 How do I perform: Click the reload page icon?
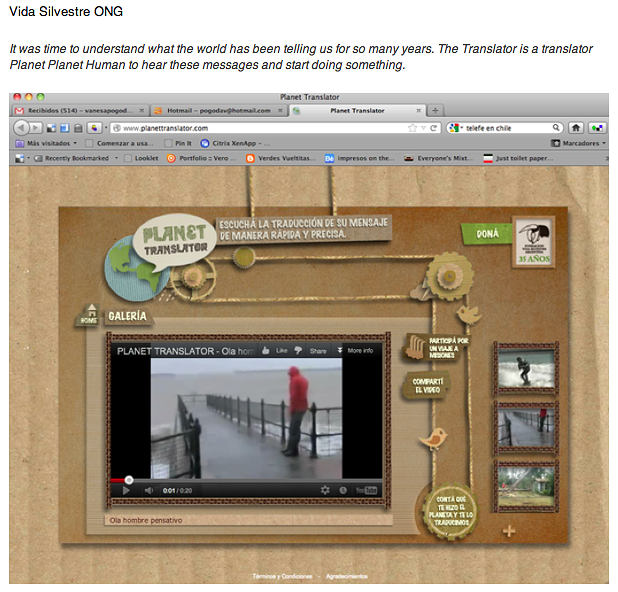click(433, 128)
